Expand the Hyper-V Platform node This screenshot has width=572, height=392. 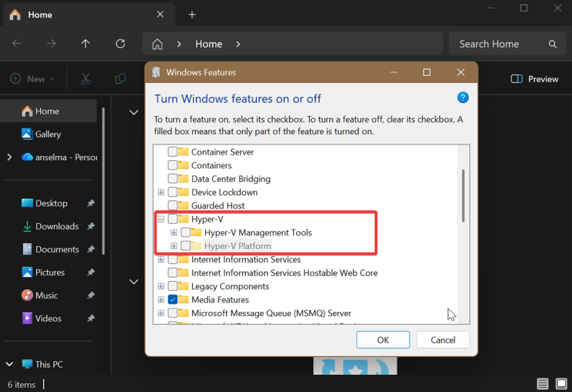174,246
